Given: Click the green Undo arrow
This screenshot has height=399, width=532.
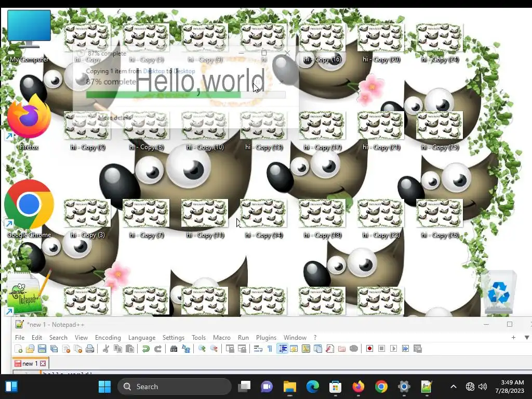Looking at the screenshot, I should pyautogui.click(x=146, y=349).
